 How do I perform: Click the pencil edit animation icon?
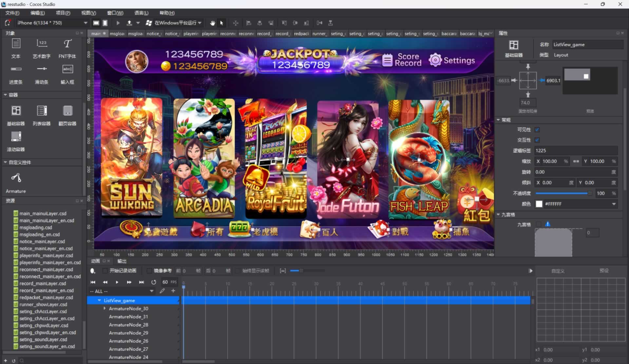tap(162, 291)
